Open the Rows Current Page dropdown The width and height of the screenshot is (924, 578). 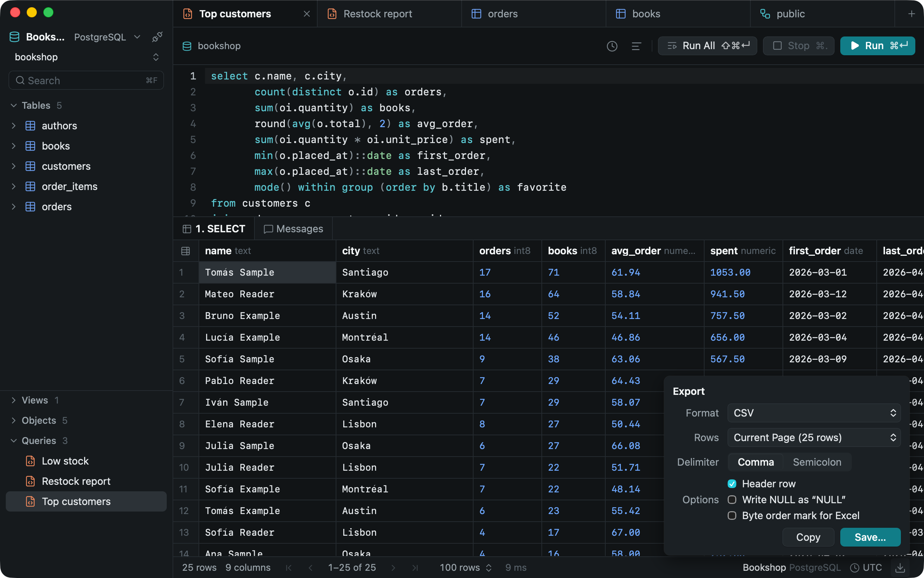point(814,437)
